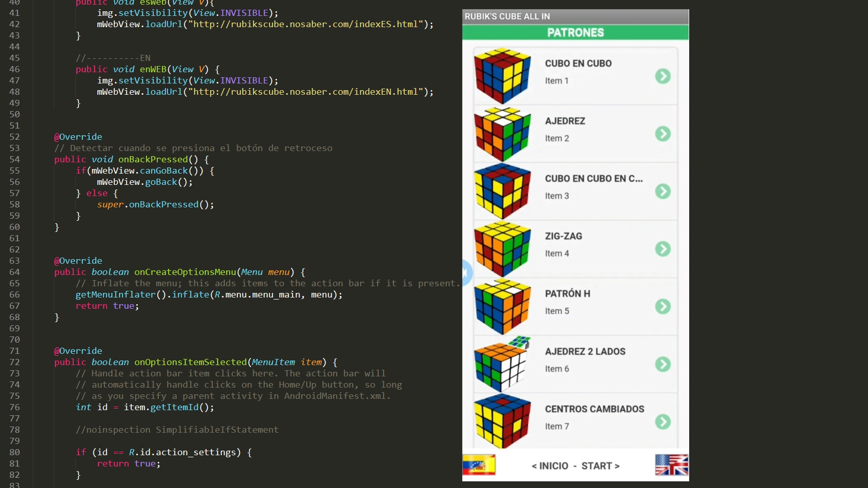Open the arrow next to AJEDREZ Item 2

[663, 134]
